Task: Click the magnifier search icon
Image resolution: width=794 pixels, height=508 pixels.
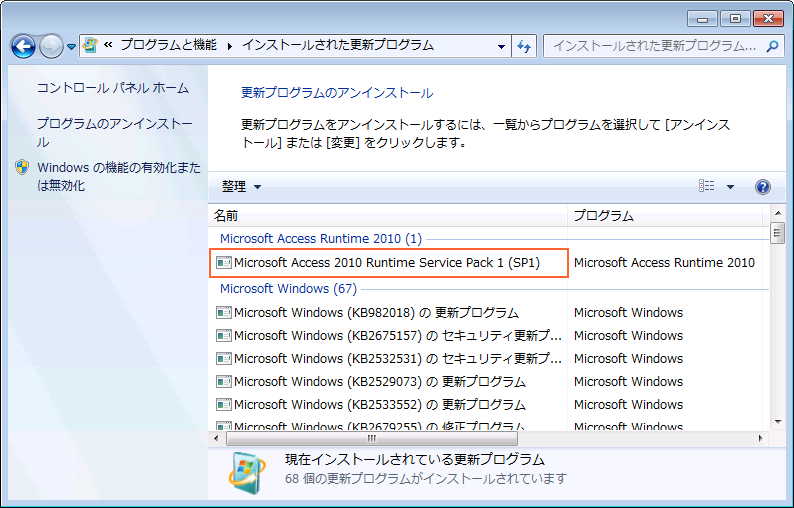Action: (772, 47)
